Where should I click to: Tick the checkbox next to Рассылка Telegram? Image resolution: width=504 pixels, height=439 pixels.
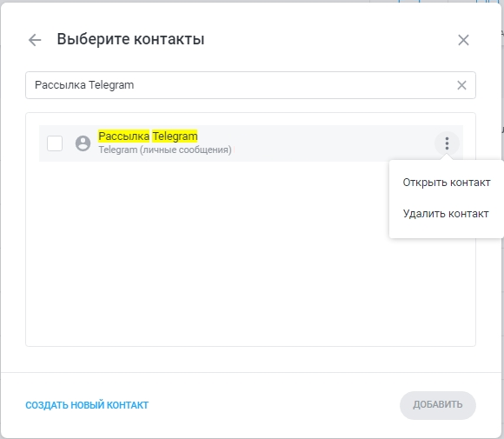pos(55,143)
